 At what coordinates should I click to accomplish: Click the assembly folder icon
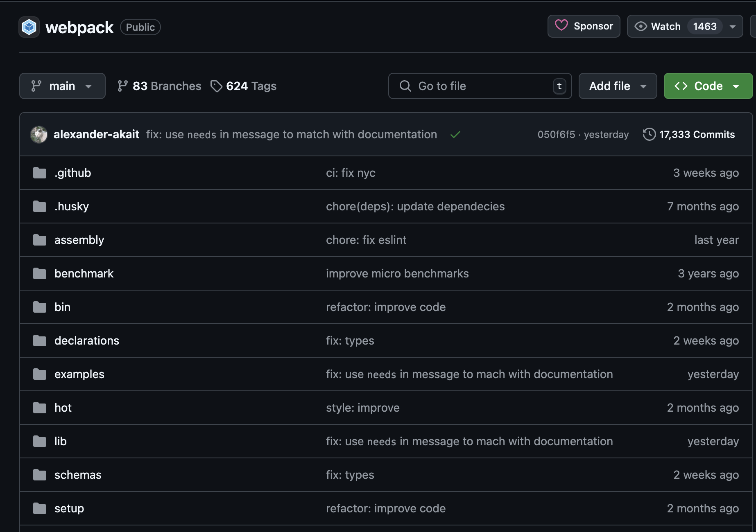[x=40, y=240]
